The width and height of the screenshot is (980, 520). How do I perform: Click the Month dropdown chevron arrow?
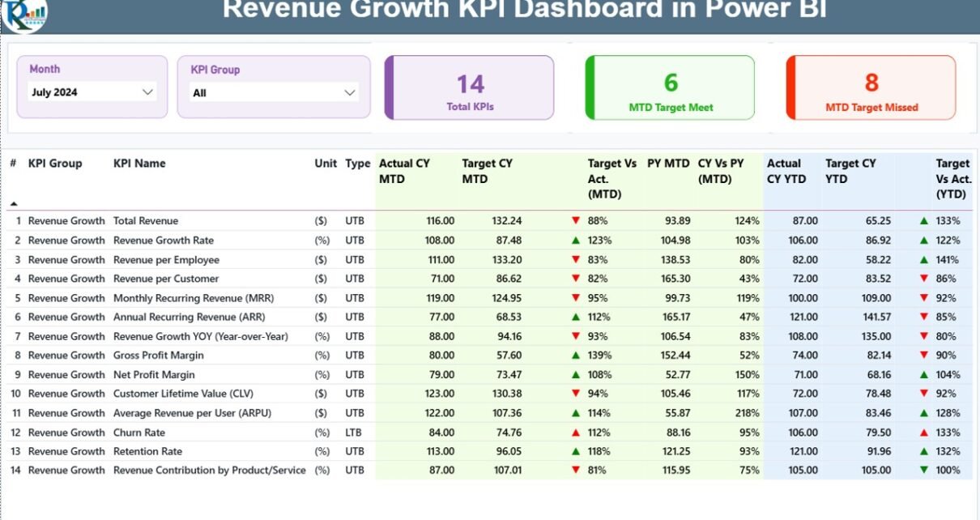[147, 92]
